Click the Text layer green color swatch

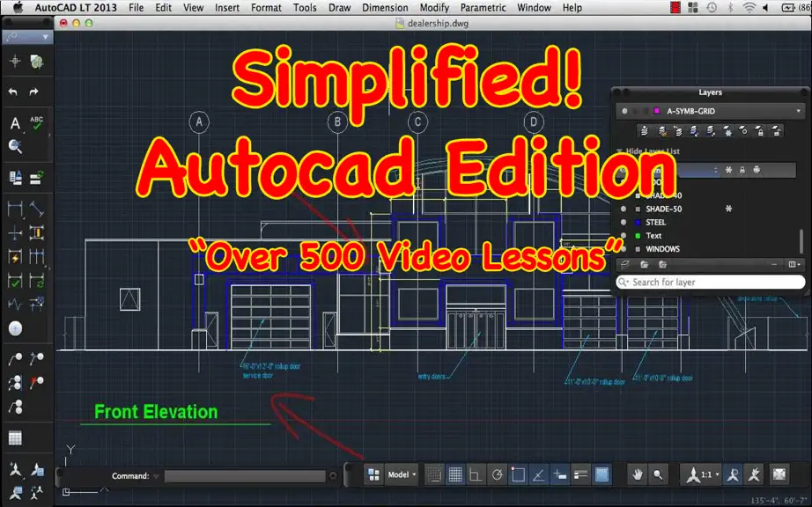click(x=638, y=236)
